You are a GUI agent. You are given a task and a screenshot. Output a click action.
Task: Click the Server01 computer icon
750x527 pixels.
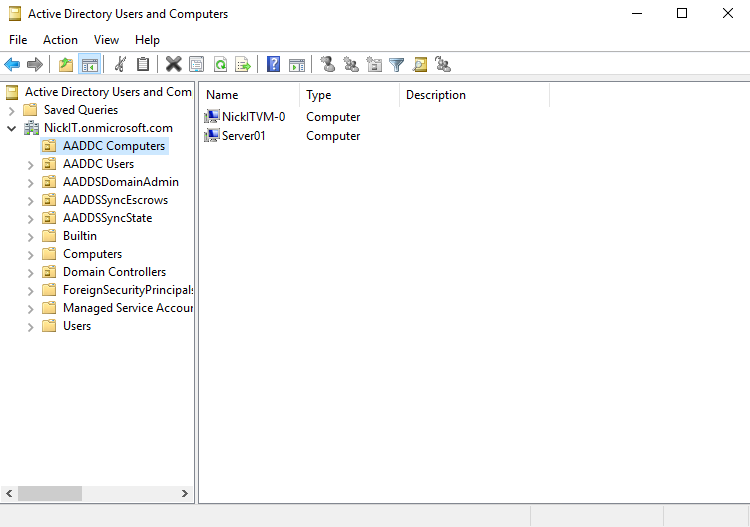211,135
